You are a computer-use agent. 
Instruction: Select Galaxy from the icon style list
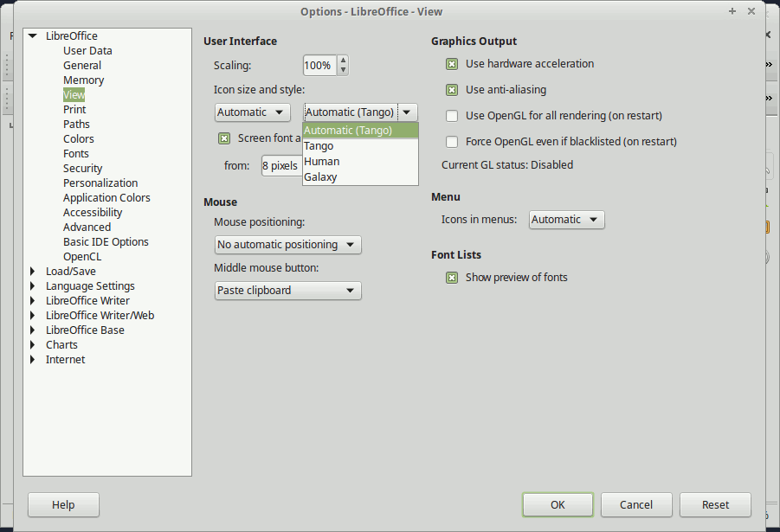pos(320,176)
